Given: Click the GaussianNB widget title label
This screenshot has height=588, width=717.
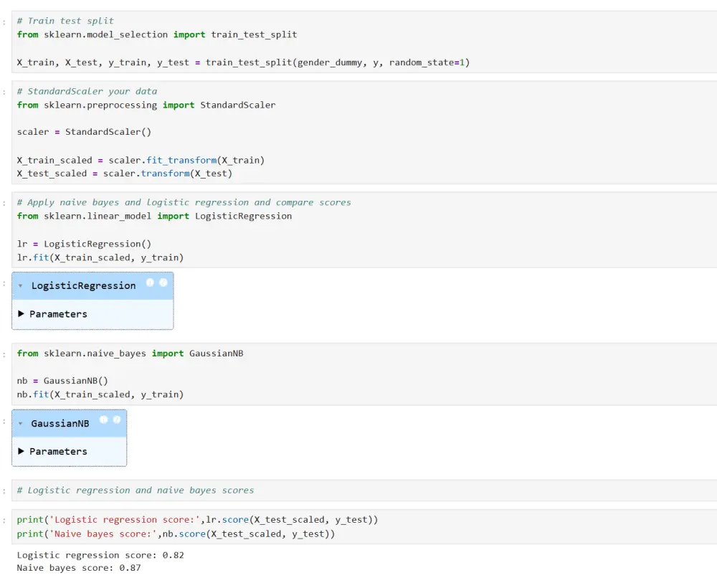Looking at the screenshot, I should click(x=60, y=423).
